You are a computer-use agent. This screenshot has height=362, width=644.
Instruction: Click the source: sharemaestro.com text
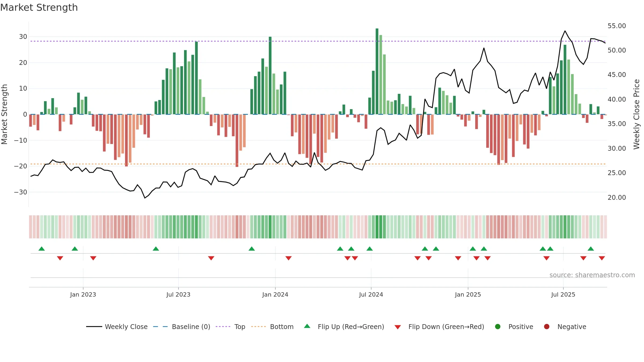click(592, 275)
